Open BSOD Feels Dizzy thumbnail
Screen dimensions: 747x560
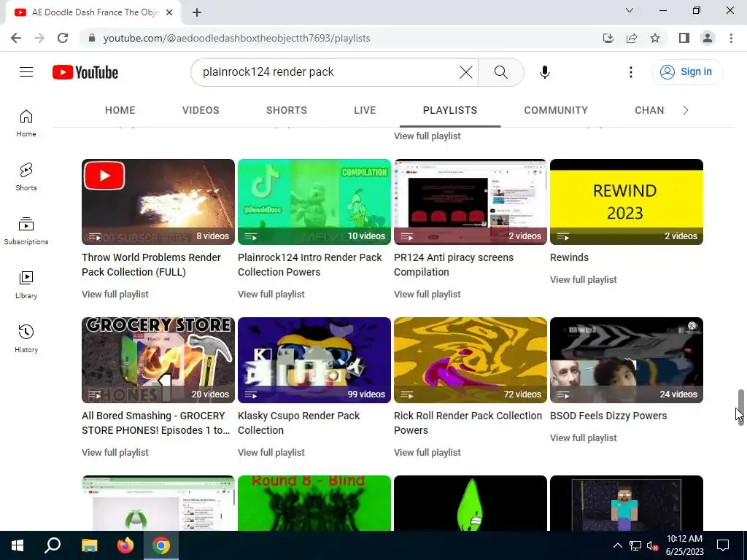pyautogui.click(x=627, y=360)
